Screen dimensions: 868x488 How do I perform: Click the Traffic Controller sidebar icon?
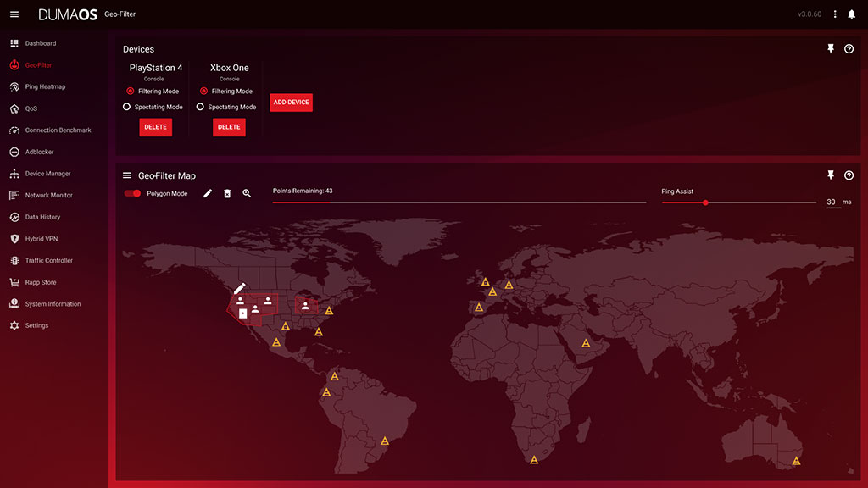[x=14, y=261]
